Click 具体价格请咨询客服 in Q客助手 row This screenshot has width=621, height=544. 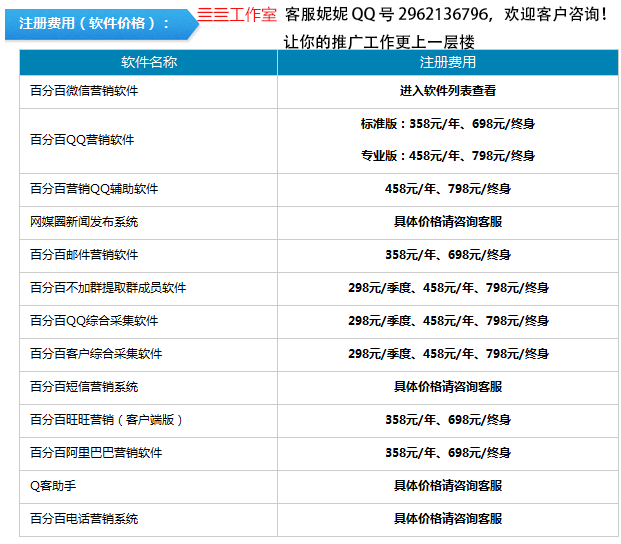coord(448,486)
